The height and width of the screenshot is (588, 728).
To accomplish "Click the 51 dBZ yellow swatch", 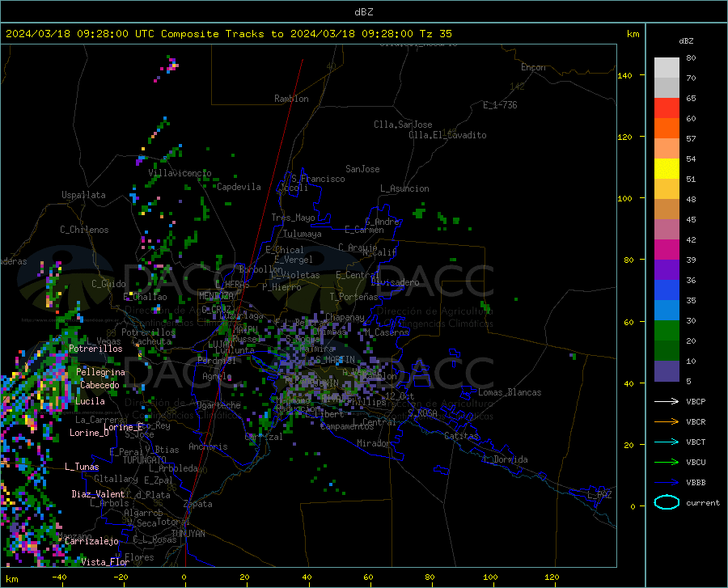I will pos(667,169).
